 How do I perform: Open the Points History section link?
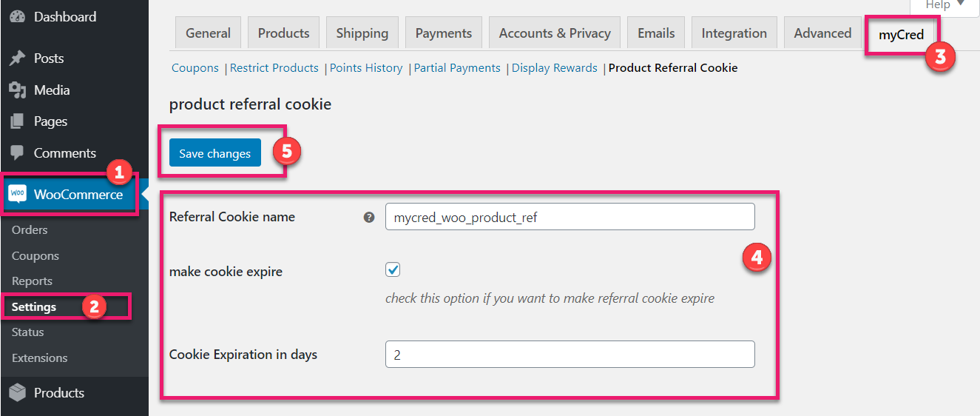366,68
